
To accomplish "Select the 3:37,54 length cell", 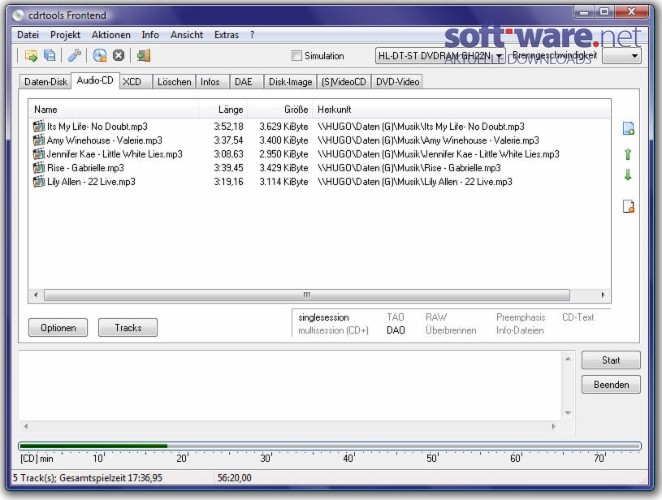I will [228, 140].
